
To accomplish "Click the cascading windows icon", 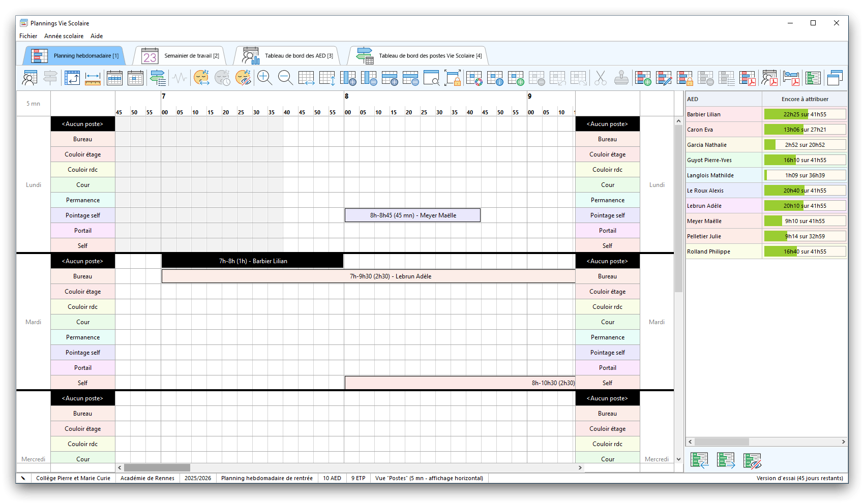I will [835, 78].
